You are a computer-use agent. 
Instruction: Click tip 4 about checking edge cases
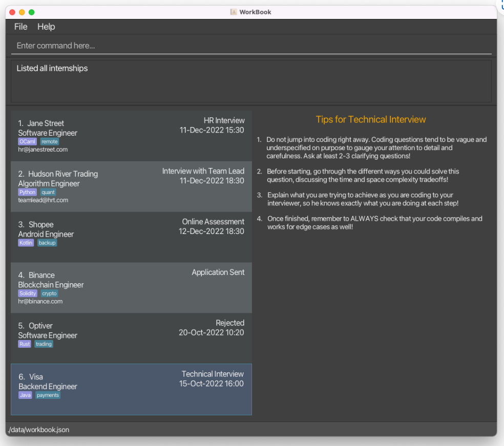pyautogui.click(x=370, y=223)
